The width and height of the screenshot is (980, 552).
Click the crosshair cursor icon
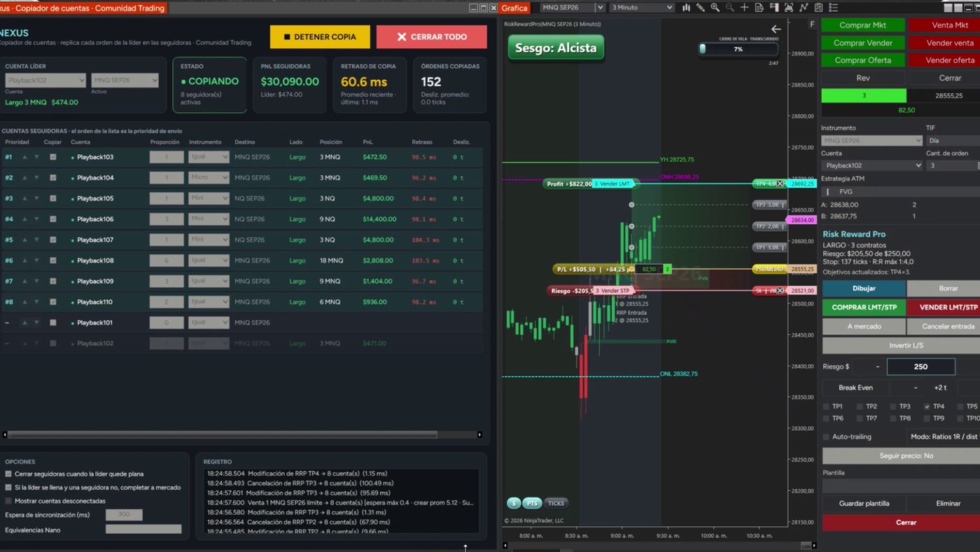pos(744,8)
